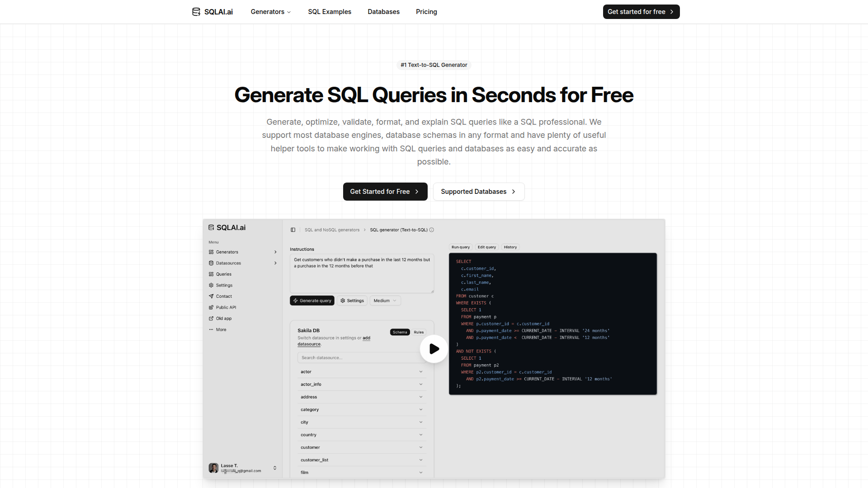This screenshot has width=868, height=488.
Task: Click the info icon beside SQL generator
Action: [x=432, y=230]
